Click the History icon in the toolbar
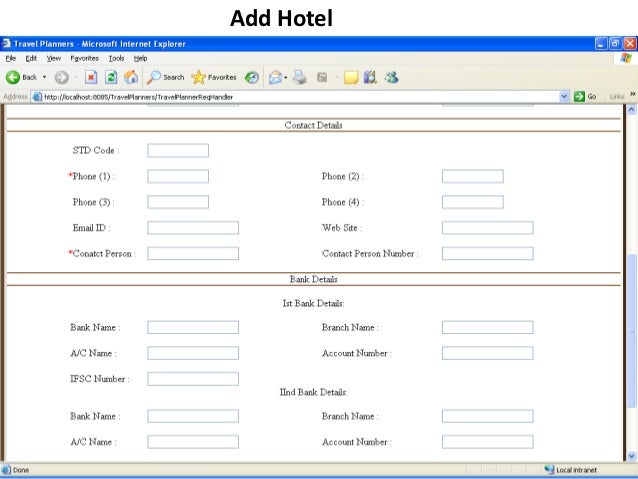 [x=252, y=77]
